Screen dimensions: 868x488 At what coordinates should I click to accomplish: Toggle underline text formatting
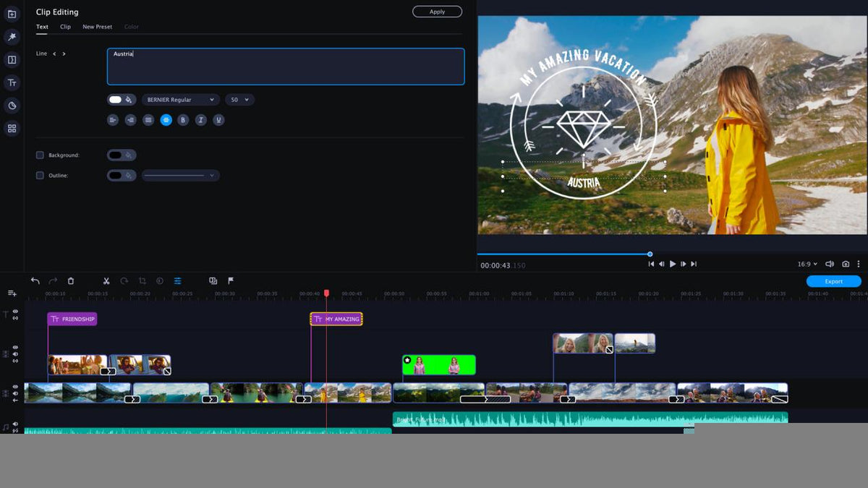(x=218, y=120)
